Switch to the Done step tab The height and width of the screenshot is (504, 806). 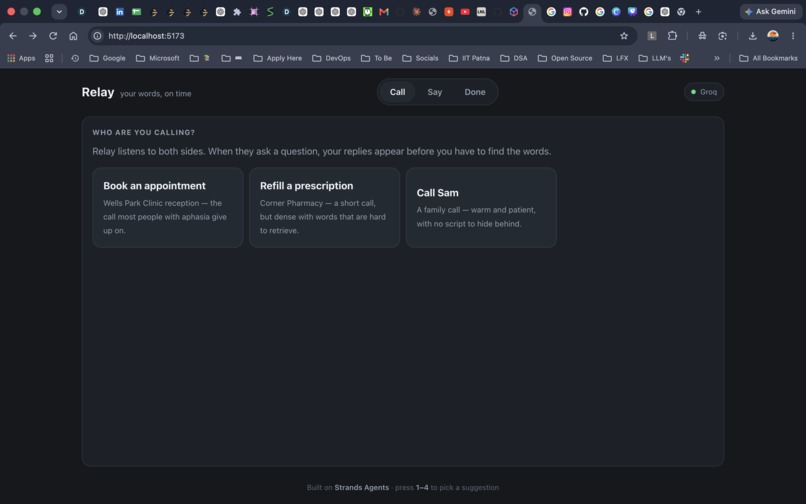475,92
